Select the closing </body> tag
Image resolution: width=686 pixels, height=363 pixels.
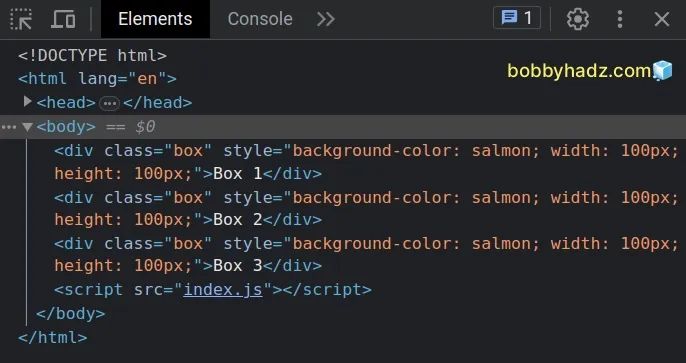click(70, 314)
